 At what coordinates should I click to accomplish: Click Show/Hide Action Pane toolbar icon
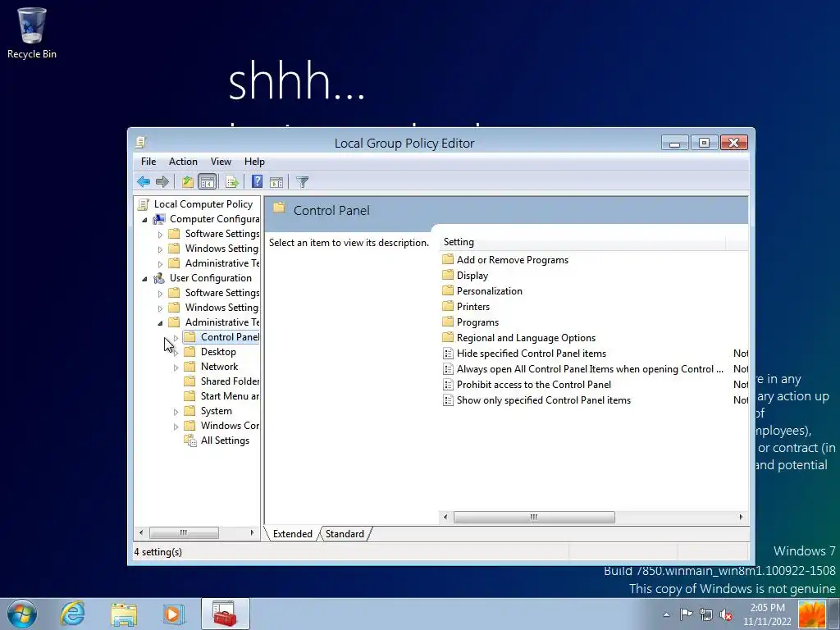click(x=276, y=182)
